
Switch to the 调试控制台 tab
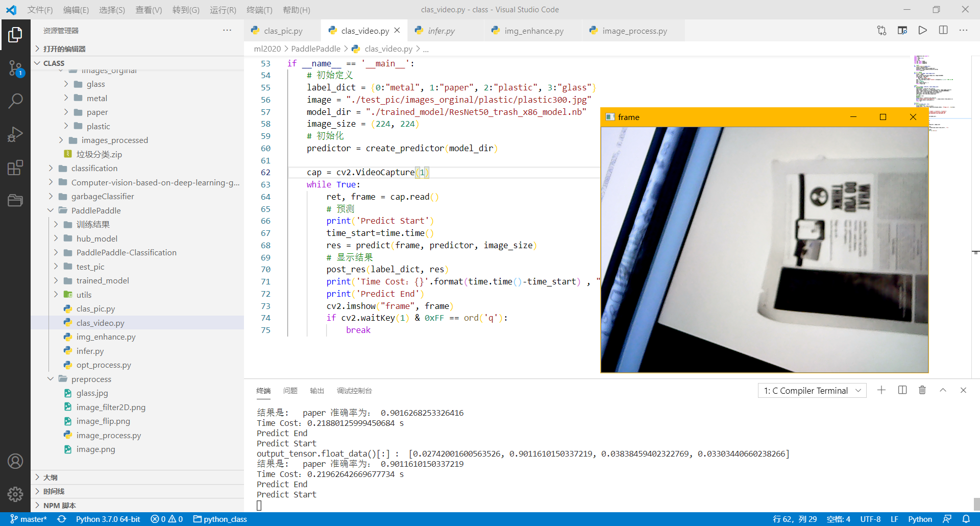point(354,391)
